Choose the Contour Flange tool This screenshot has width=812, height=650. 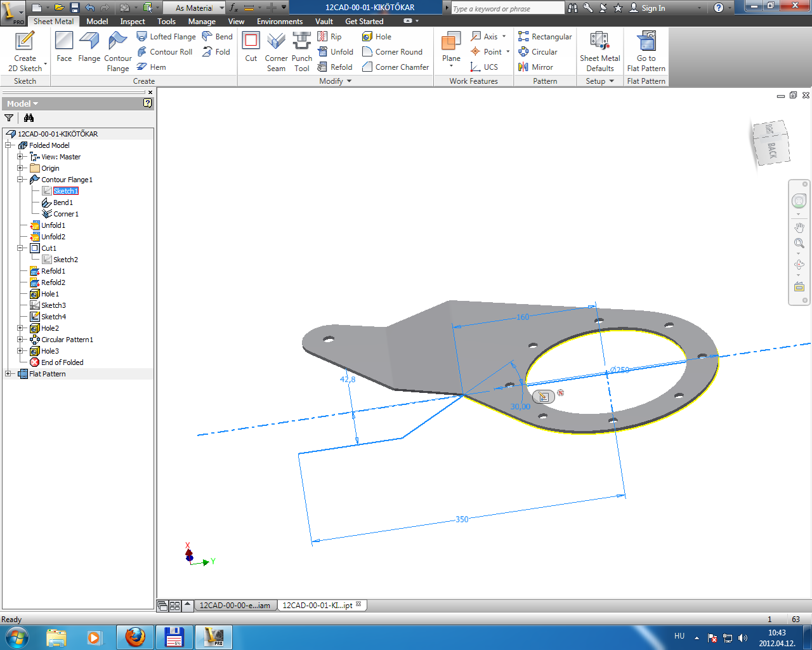coord(118,51)
